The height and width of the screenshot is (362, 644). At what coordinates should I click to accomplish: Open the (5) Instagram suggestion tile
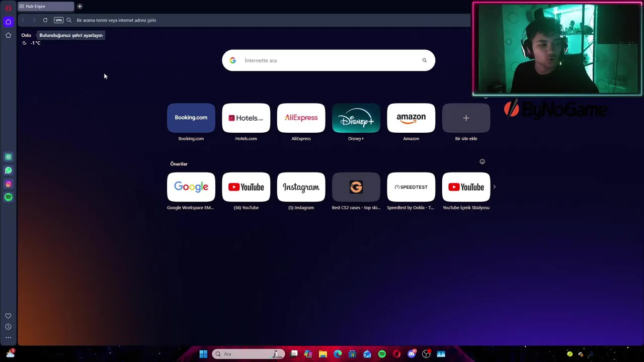pyautogui.click(x=301, y=187)
